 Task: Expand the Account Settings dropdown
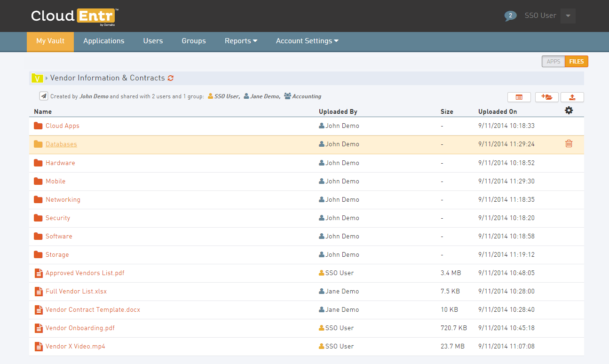coord(307,41)
